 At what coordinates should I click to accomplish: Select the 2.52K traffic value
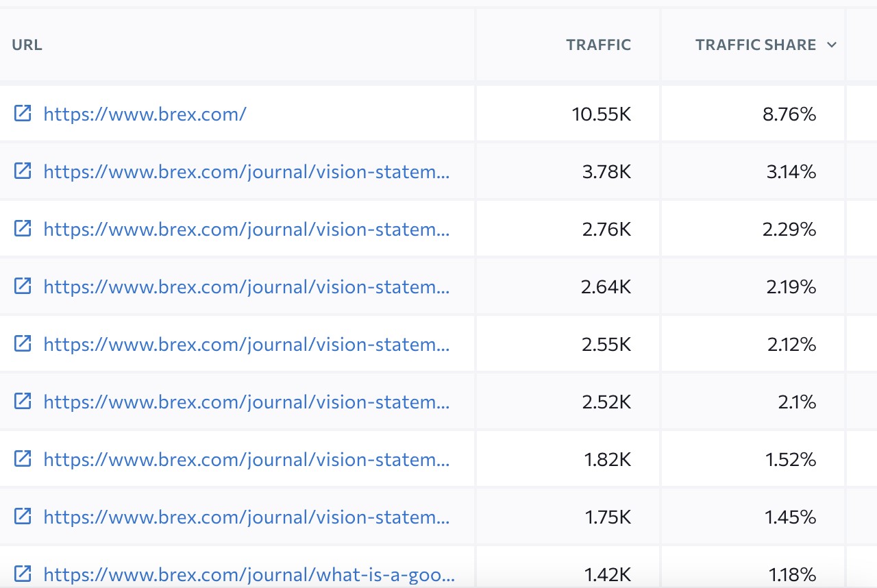[606, 402]
